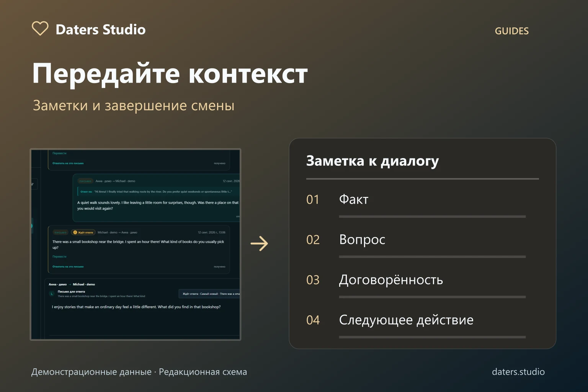Image resolution: width=588 pixels, height=392 pixels.
Task: Click the "письмо" tag on Michael's bookshop letter
Action: (x=60, y=232)
